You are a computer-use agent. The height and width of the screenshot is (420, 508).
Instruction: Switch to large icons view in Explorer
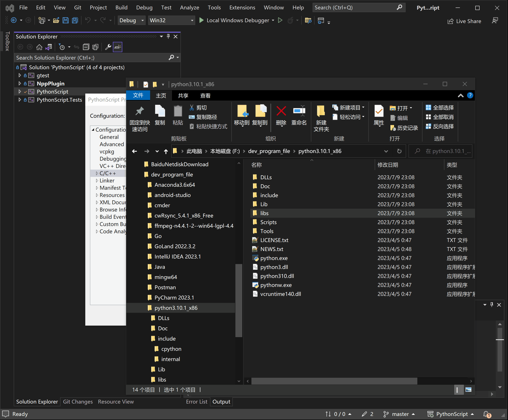point(468,389)
